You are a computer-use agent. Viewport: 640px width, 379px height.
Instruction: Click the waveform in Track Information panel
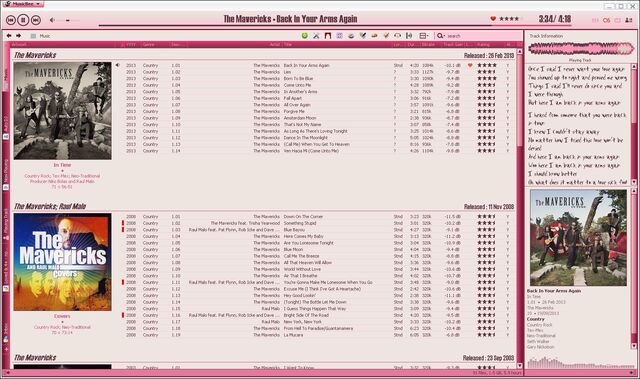point(580,49)
